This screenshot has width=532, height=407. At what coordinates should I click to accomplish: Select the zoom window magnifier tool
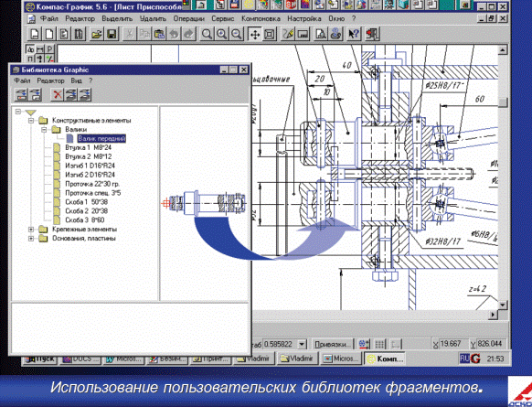tap(207, 34)
